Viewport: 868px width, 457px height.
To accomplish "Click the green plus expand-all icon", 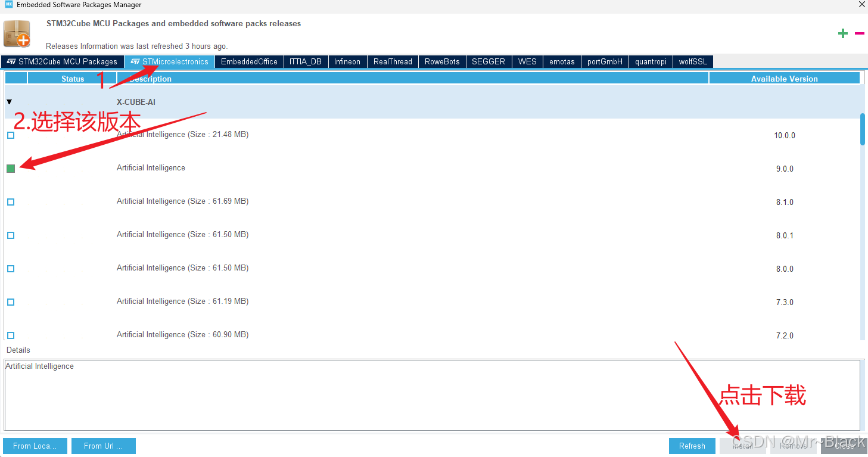I will coord(842,34).
